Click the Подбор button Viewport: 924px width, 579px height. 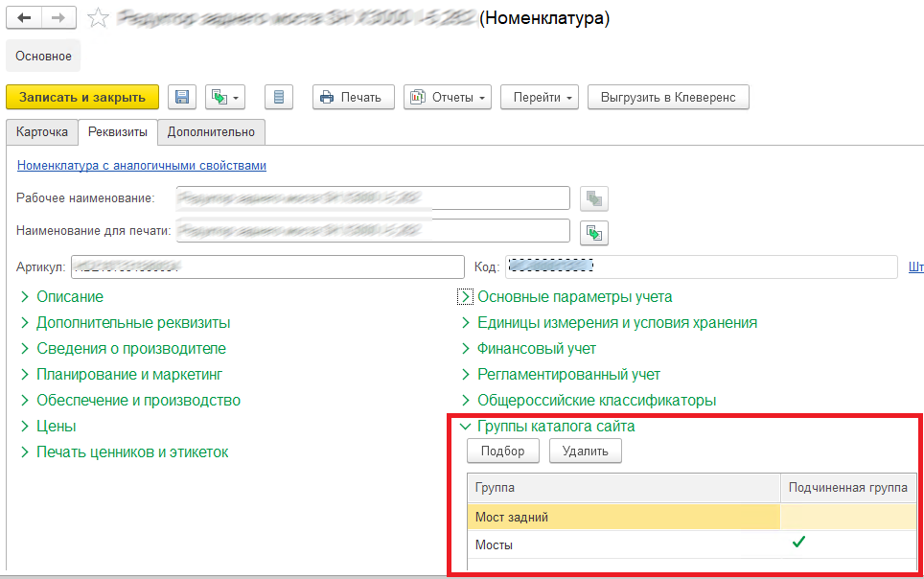tap(502, 452)
